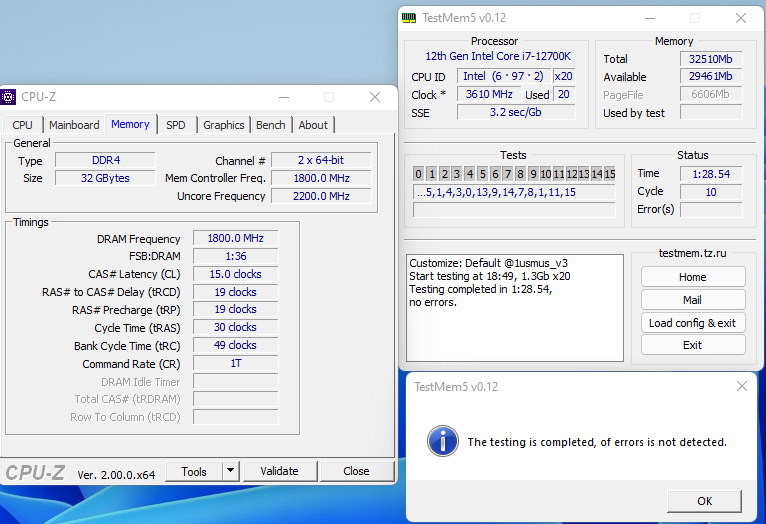Click the Exit button in TestMem5

click(x=693, y=345)
